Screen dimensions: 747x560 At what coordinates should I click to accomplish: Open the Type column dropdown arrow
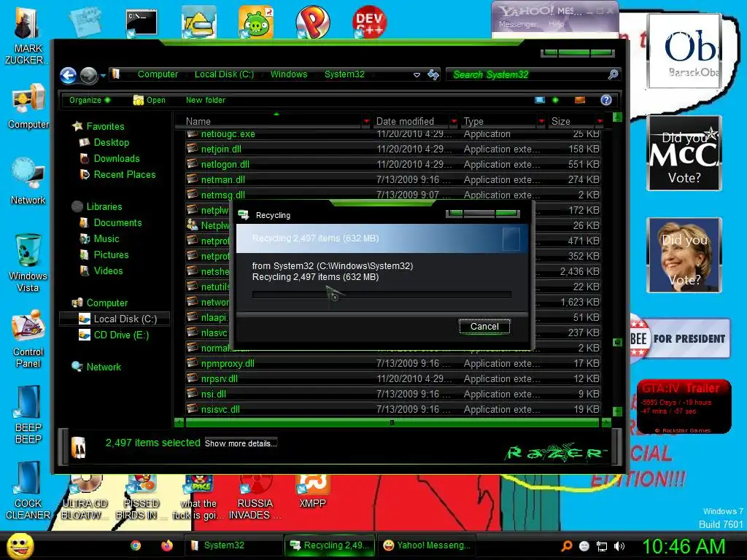click(x=542, y=122)
